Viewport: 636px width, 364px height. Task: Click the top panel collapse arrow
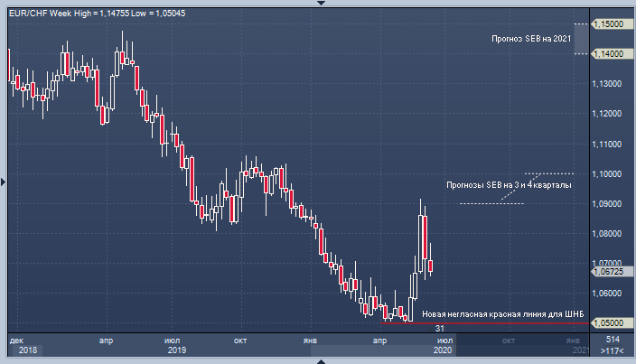pyautogui.click(x=317, y=4)
